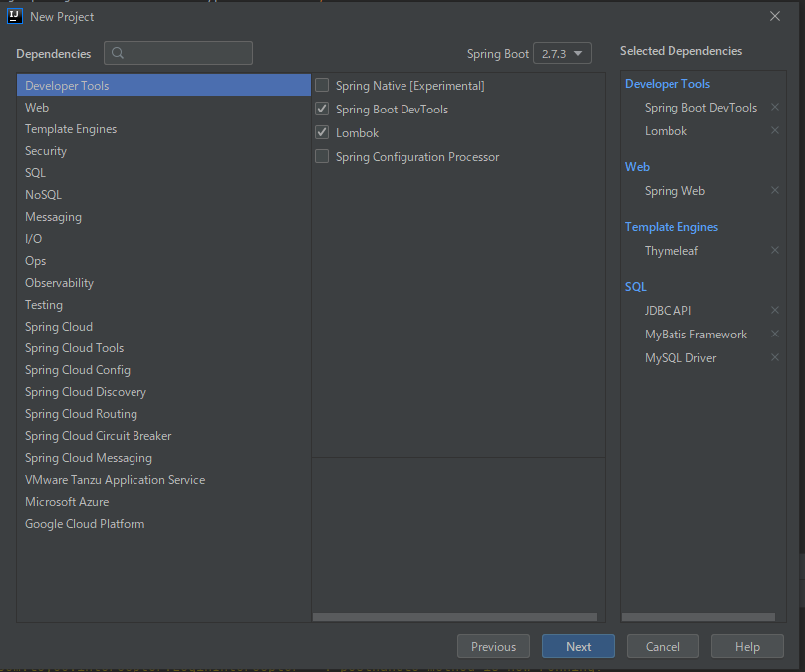
Task: Click Thymeleaf in selected dependencies
Action: pos(671,251)
